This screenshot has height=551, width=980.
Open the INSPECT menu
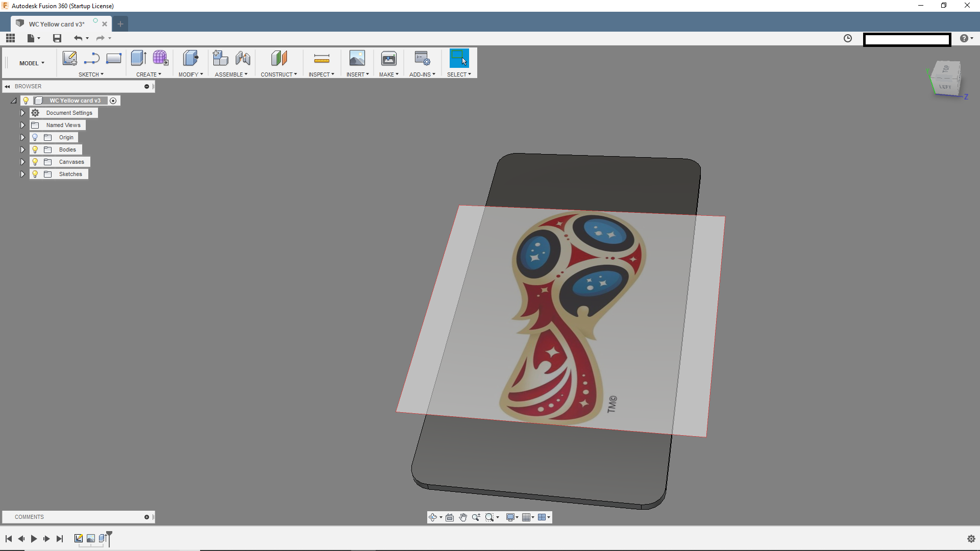tap(322, 74)
